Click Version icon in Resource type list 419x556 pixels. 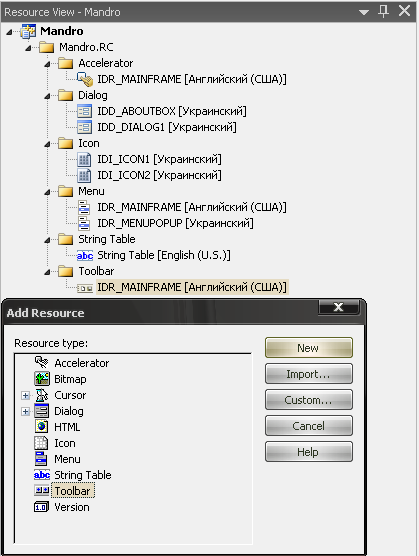pyautogui.click(x=41, y=507)
